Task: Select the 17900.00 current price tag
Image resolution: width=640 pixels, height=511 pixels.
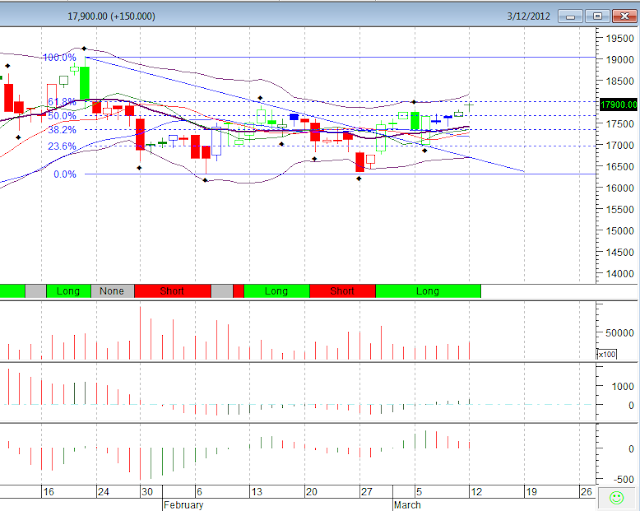Action: click(619, 104)
